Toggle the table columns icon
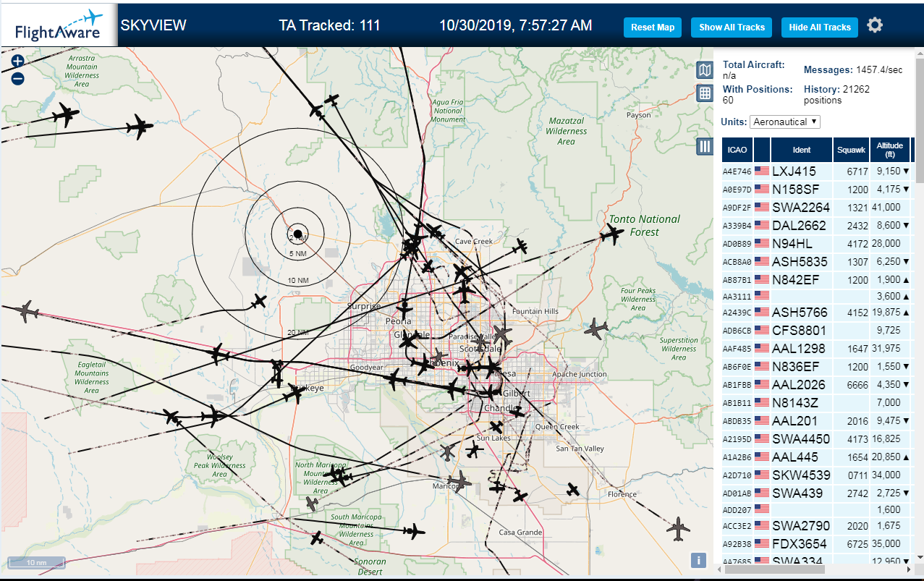Screen dimensions: 924x581 click(705, 146)
